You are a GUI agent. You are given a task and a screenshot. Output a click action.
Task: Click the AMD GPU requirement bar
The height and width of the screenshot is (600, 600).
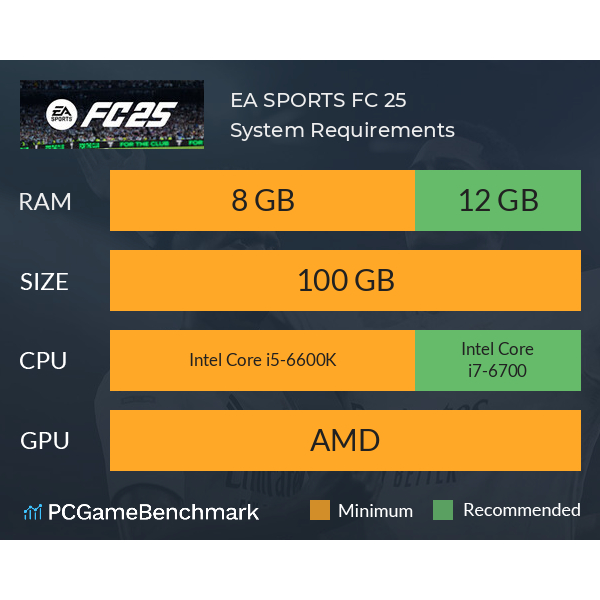click(345, 440)
